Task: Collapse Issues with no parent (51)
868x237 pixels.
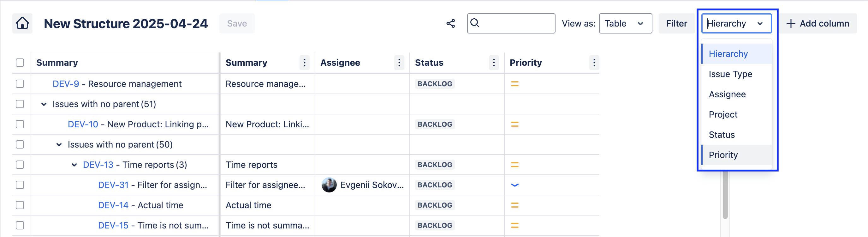Action: coord(44,104)
